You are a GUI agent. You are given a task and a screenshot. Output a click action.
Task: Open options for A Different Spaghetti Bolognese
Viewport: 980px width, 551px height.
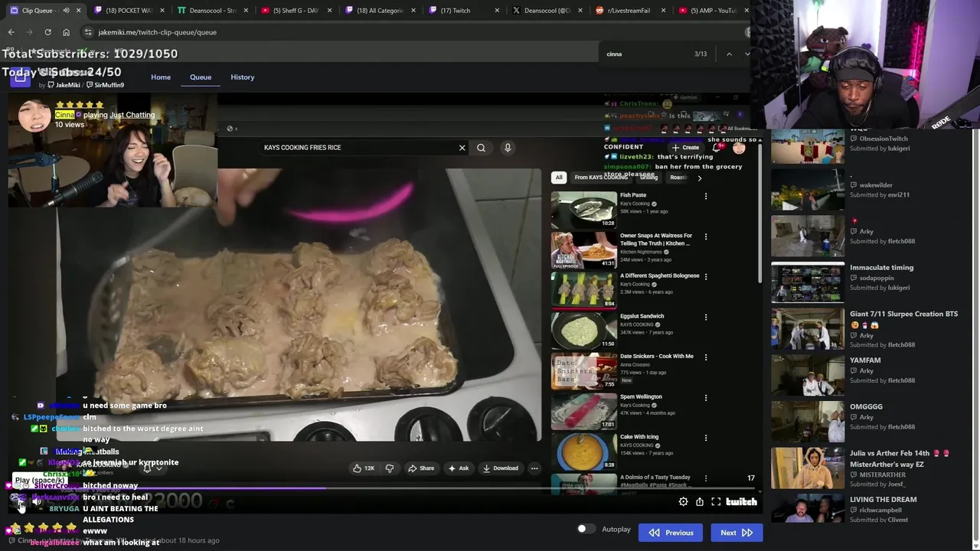click(x=706, y=276)
